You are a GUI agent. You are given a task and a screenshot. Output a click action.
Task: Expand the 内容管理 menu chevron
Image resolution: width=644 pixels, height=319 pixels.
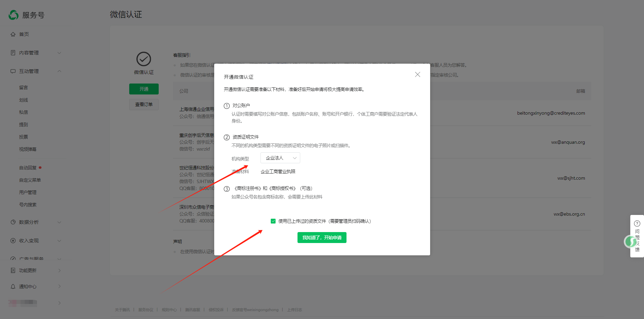point(59,53)
